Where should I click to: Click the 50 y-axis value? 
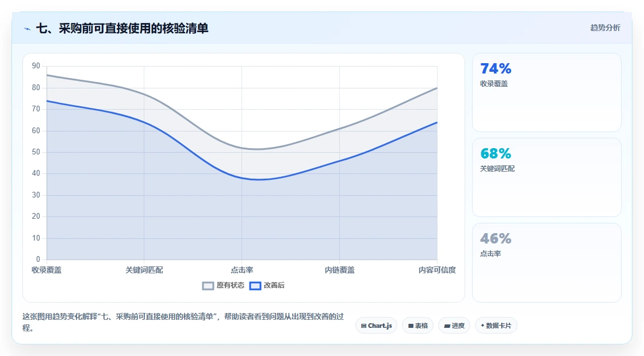pyautogui.click(x=36, y=152)
